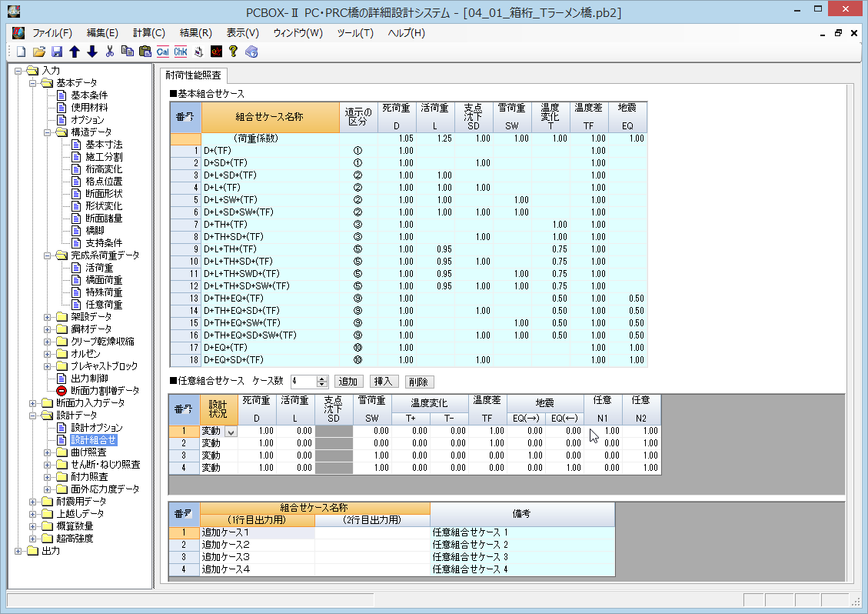Click the down arrow toolbar icon
868x614 pixels.
tap(92, 52)
